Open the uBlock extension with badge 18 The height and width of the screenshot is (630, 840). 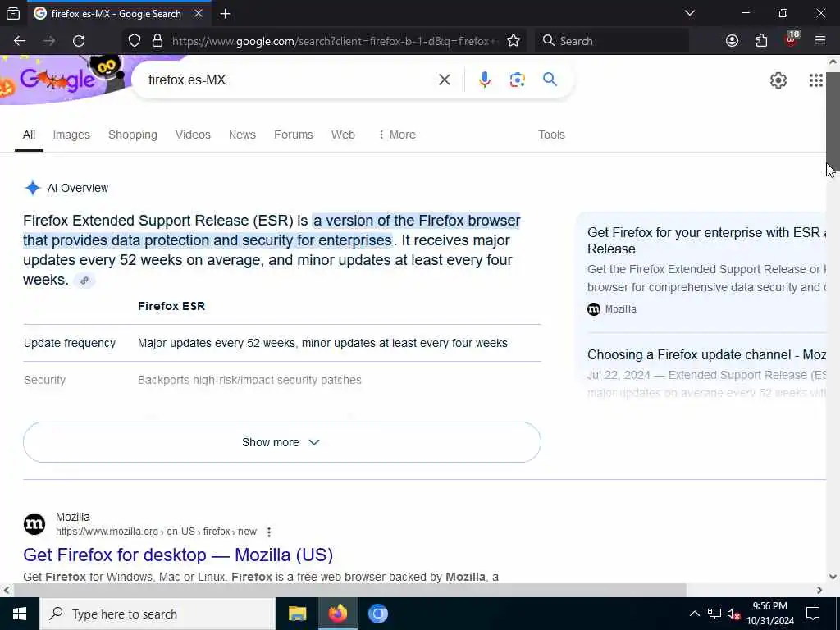pos(792,39)
